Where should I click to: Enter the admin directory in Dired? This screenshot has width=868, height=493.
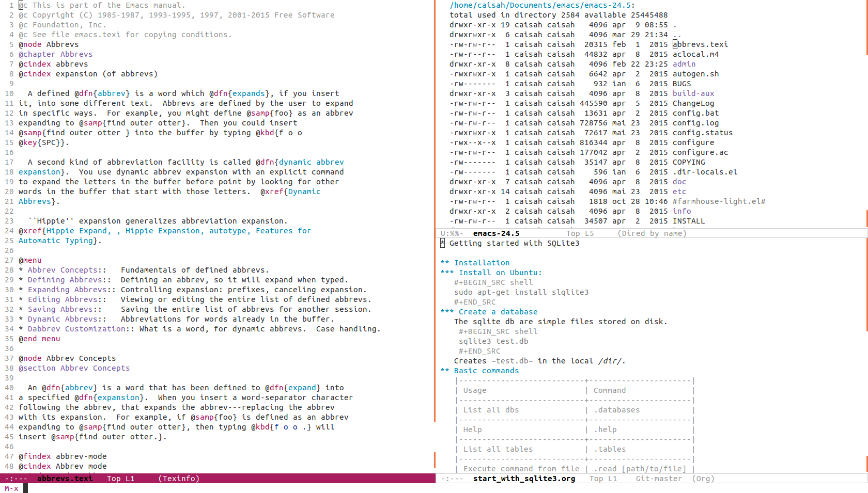point(684,64)
